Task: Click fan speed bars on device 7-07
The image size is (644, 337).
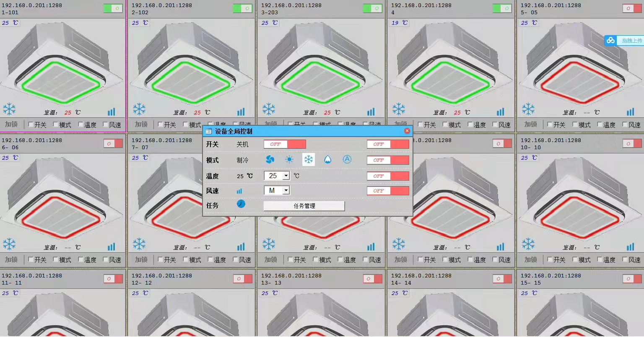Action: [x=241, y=246]
